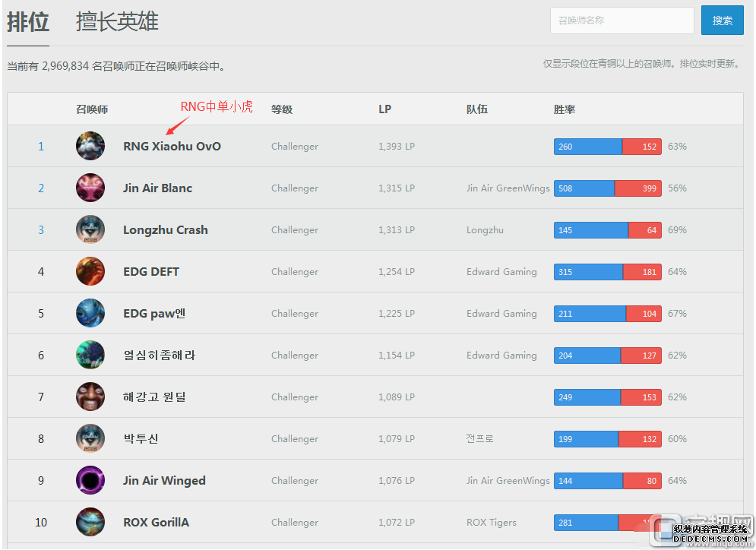
Task: Click the 等级 column header
Action: [282, 109]
